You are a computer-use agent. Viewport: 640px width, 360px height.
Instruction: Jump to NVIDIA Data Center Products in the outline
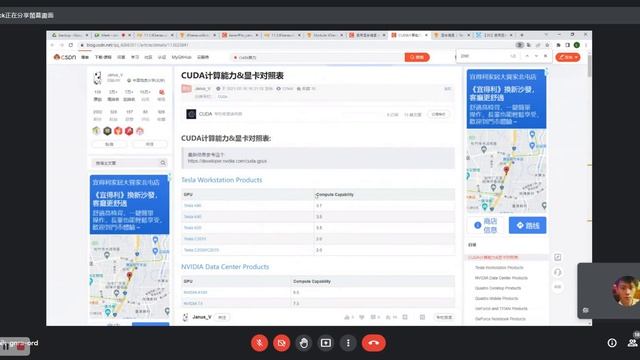[x=501, y=278]
